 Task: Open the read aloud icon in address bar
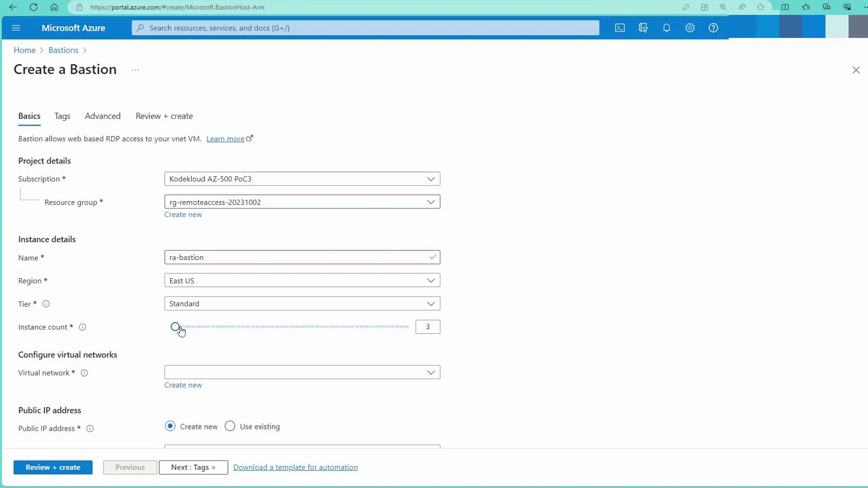(x=742, y=7)
